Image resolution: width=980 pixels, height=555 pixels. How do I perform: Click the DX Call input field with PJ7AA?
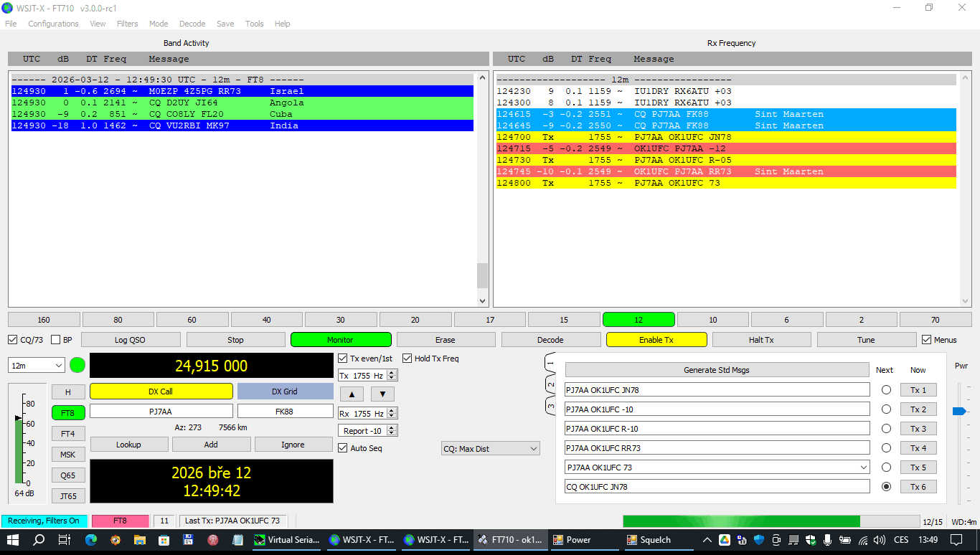pos(161,412)
